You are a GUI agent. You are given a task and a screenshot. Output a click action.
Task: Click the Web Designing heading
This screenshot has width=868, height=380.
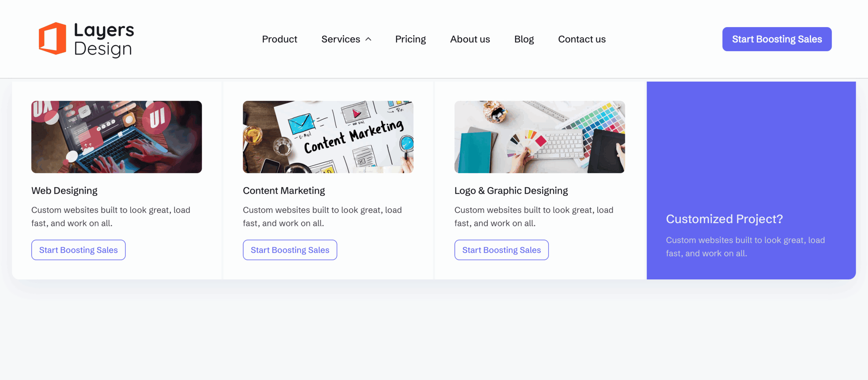tap(64, 191)
